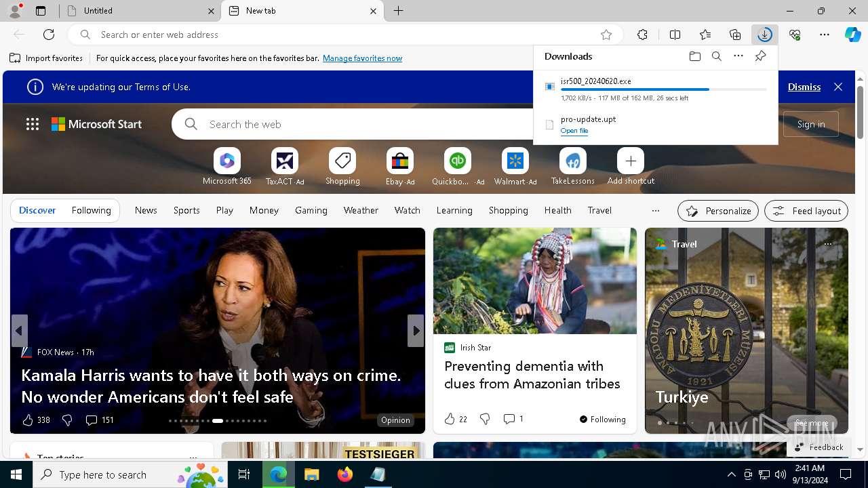Open the News category
This screenshot has width=868, height=488.
(x=146, y=211)
